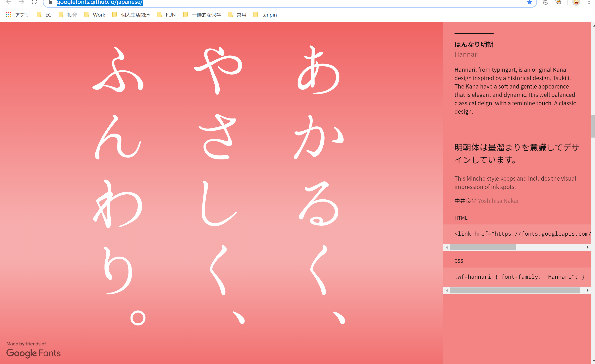595x364 pixels.
Task: Click the blue bookmark star icon
Action: click(529, 2)
